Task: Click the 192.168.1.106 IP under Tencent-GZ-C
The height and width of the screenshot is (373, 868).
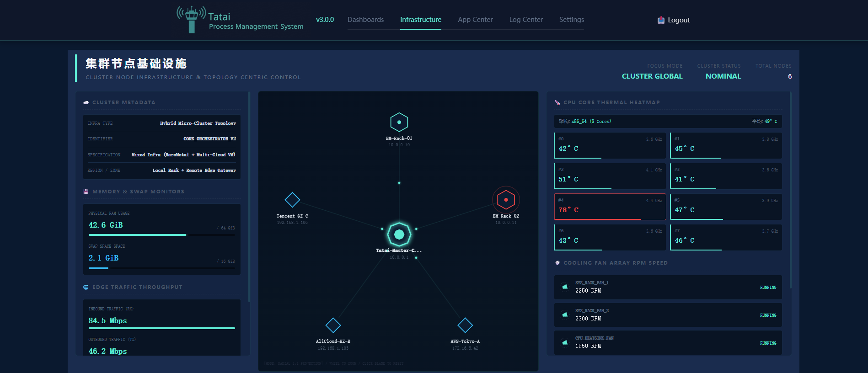Action: tap(292, 223)
